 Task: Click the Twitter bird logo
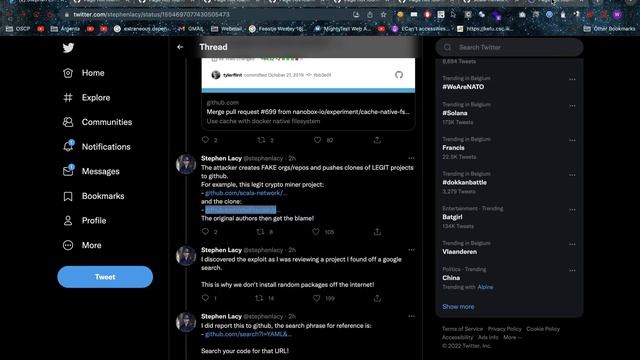(x=68, y=48)
